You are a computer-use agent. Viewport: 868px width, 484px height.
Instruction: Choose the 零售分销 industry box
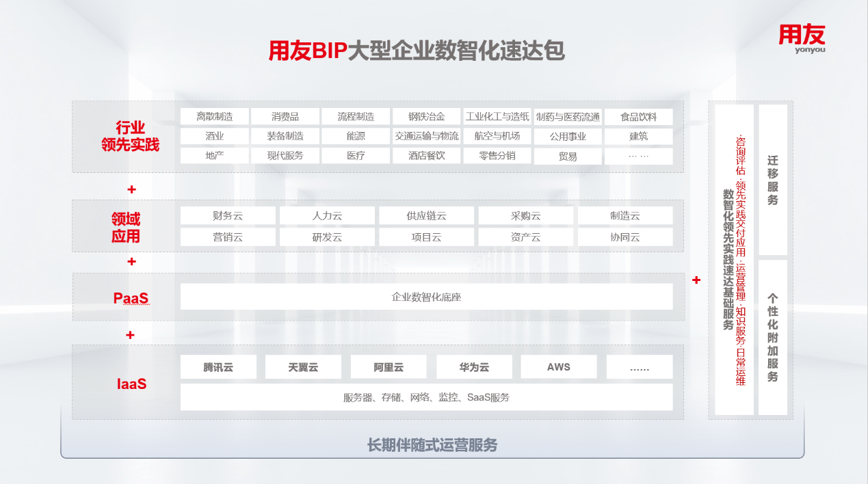(x=497, y=156)
